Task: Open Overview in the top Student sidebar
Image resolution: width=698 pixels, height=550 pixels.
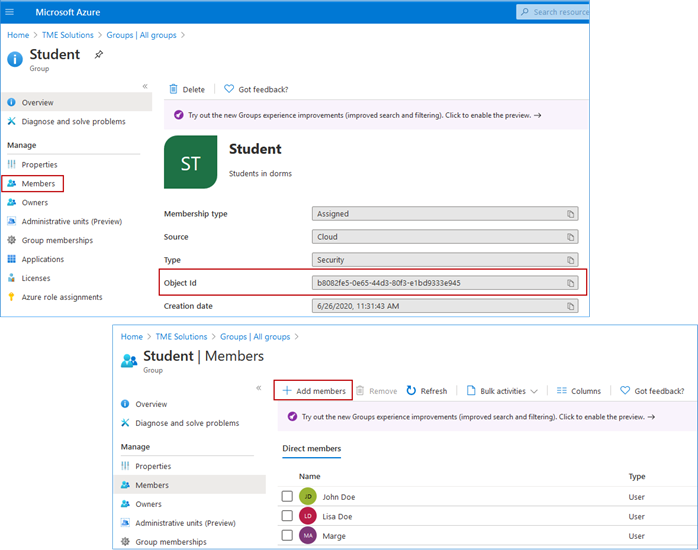Action: click(77, 102)
